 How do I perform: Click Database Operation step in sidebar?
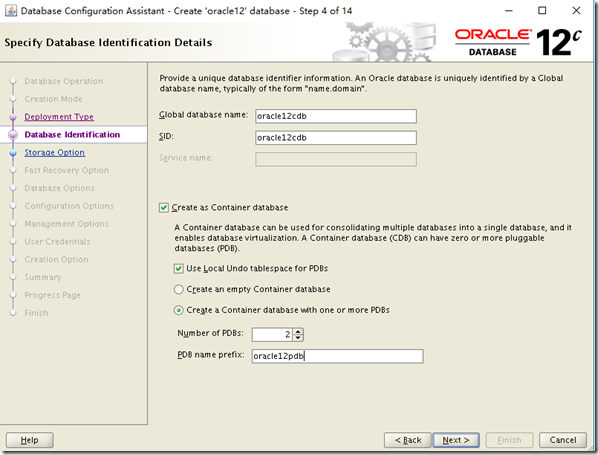click(x=64, y=81)
